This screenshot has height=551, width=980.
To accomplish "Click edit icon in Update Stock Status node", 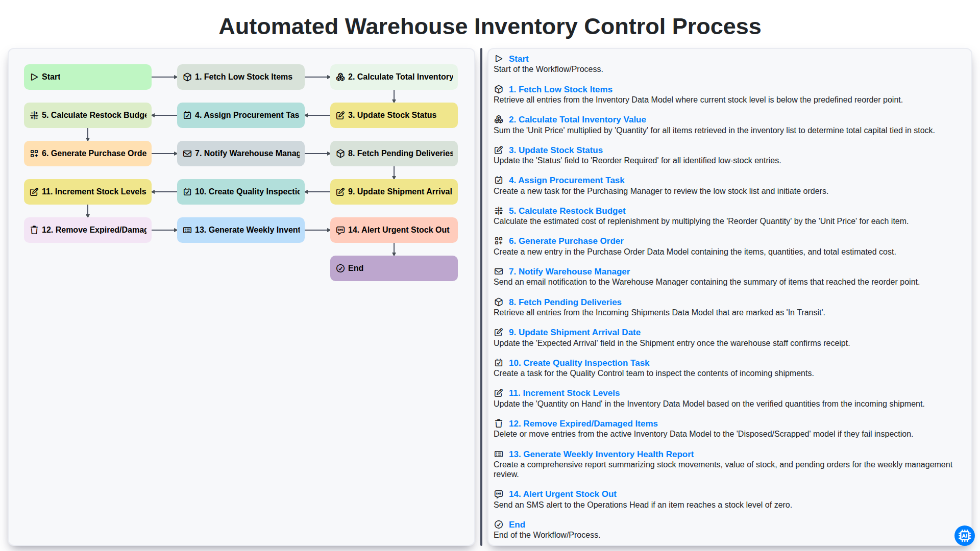I will click(340, 115).
